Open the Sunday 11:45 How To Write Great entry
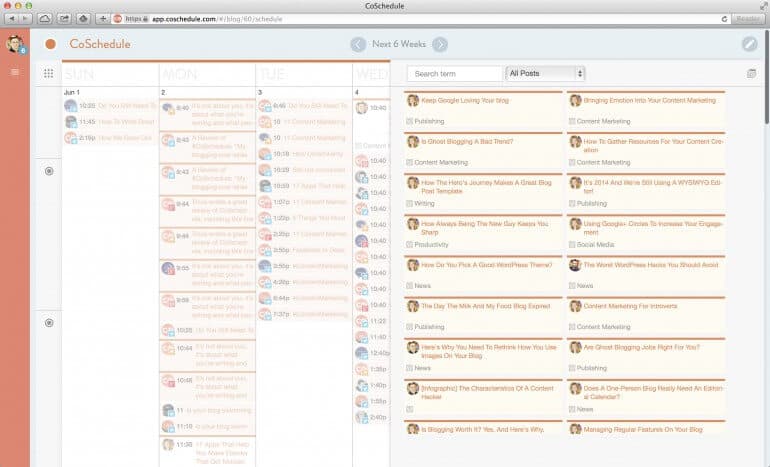This screenshot has height=467, width=770. coord(110,122)
